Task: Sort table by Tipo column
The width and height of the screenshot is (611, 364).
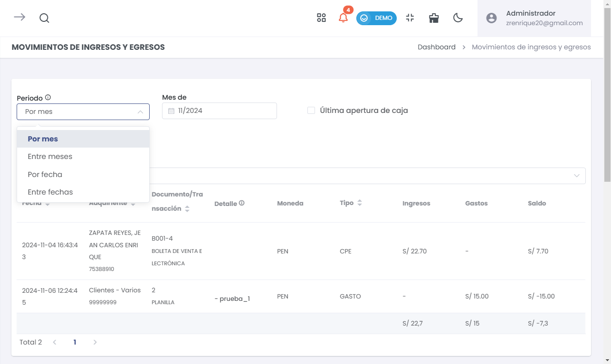Action: (x=360, y=203)
